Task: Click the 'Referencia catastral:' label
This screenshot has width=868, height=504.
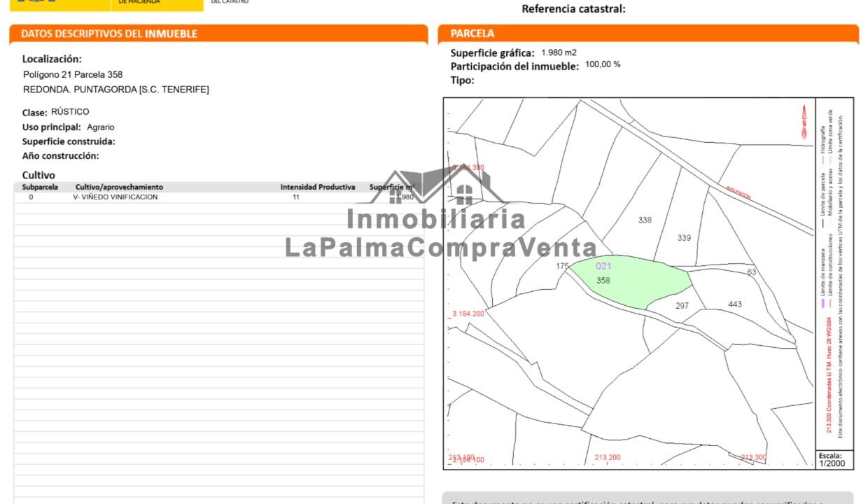Action: click(574, 9)
